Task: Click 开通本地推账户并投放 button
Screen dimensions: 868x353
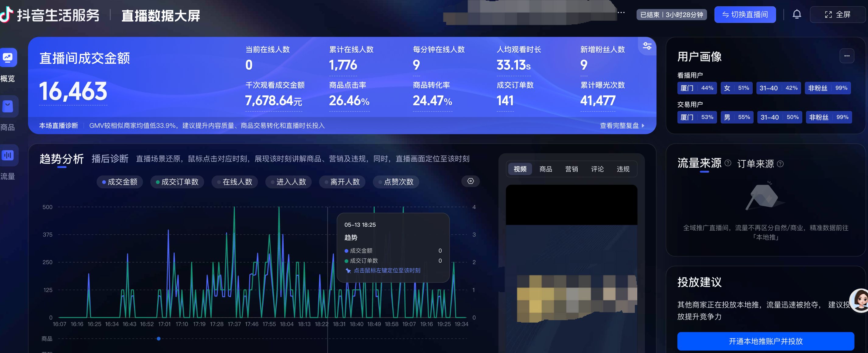Action: pos(765,341)
